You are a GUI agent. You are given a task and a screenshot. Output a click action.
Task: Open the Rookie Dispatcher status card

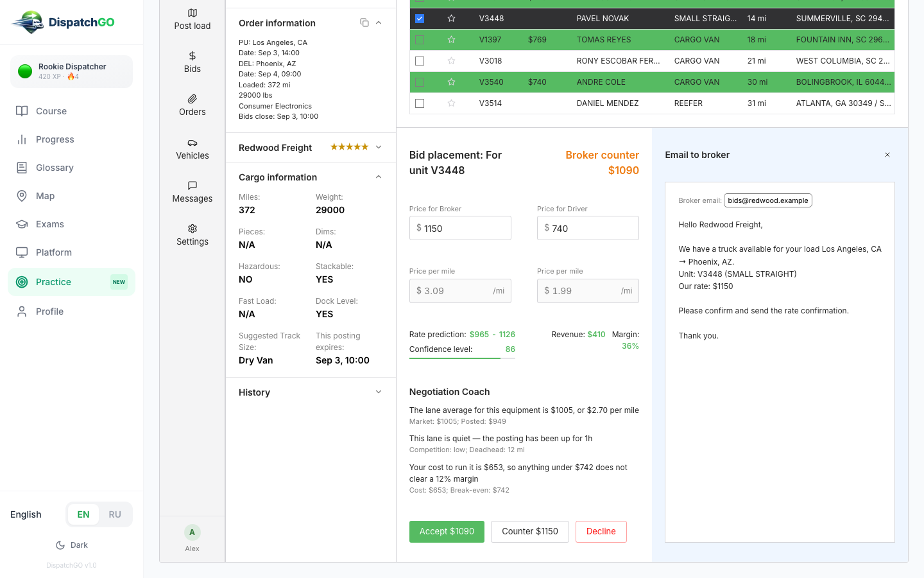pyautogui.click(x=71, y=71)
